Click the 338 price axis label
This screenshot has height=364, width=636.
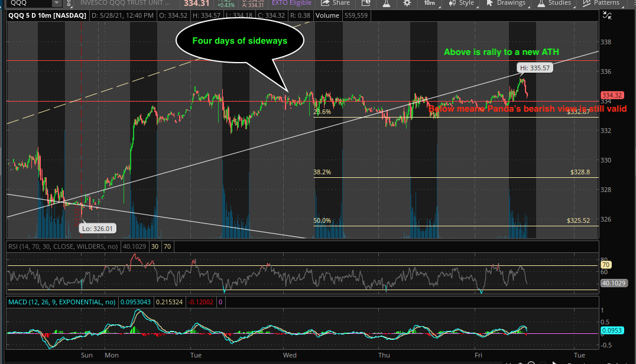[606, 42]
